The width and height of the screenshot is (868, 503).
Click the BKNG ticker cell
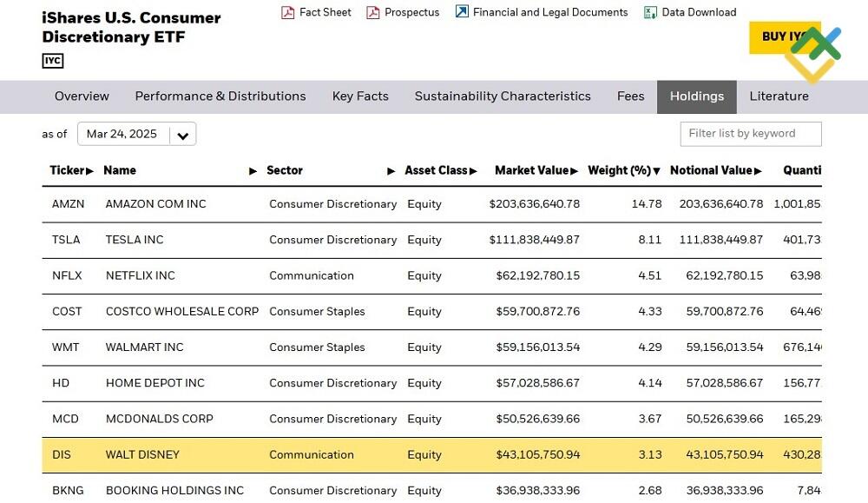[68, 490]
